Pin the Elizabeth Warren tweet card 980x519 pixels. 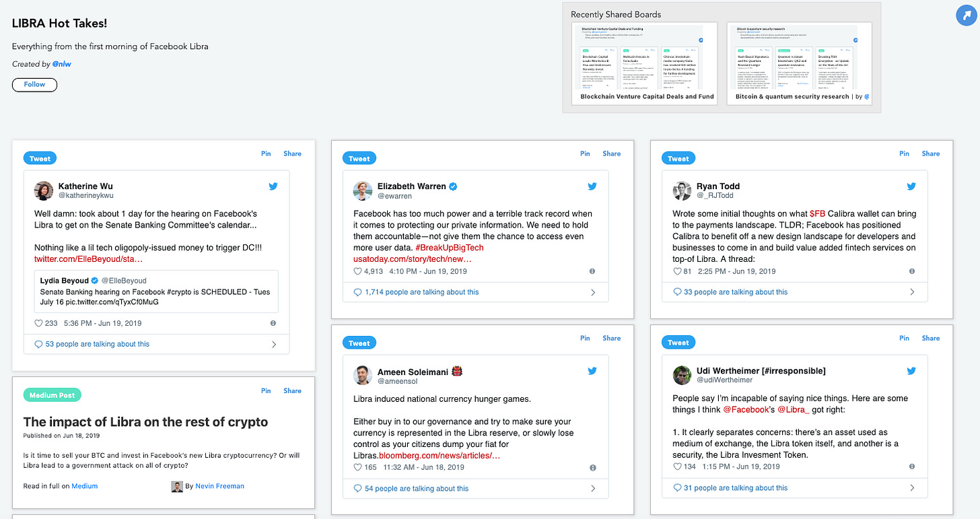click(x=585, y=153)
